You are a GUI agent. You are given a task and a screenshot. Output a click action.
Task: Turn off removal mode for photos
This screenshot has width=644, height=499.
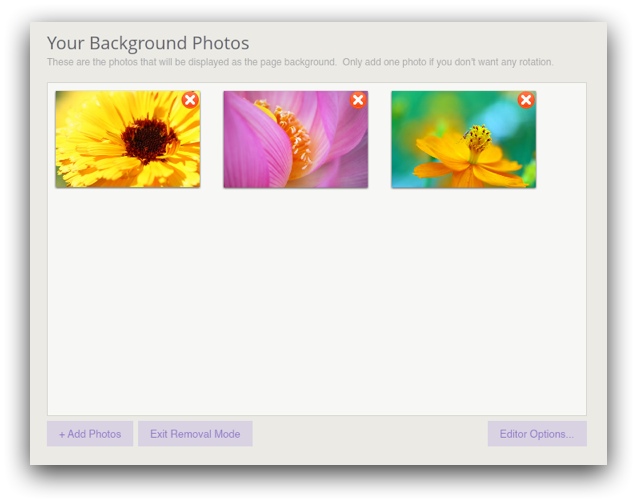coord(195,434)
